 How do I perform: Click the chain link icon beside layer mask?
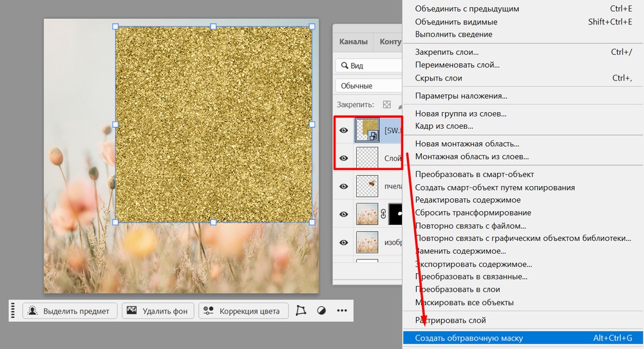[x=381, y=214]
